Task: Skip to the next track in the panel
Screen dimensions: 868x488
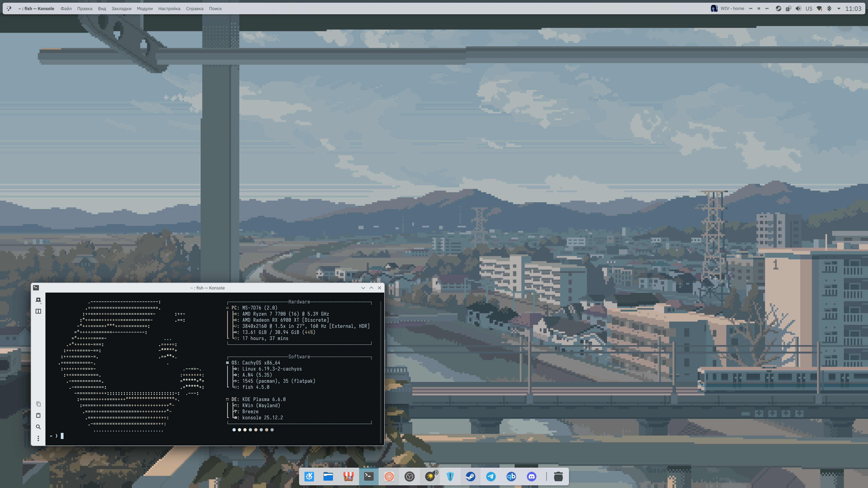Action: pos(767,8)
